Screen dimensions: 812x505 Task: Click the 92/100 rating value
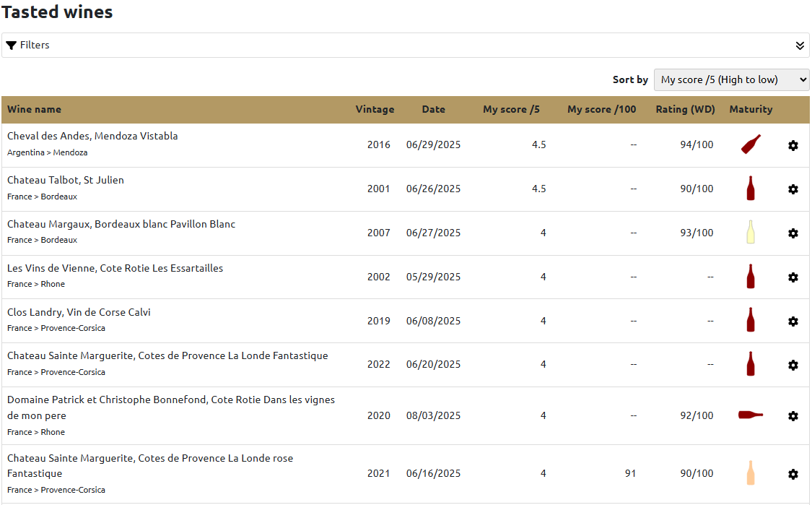pyautogui.click(x=697, y=415)
